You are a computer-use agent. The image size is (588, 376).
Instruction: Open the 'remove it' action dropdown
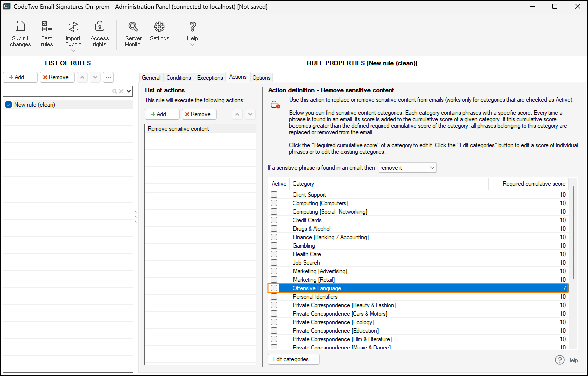[x=407, y=168]
